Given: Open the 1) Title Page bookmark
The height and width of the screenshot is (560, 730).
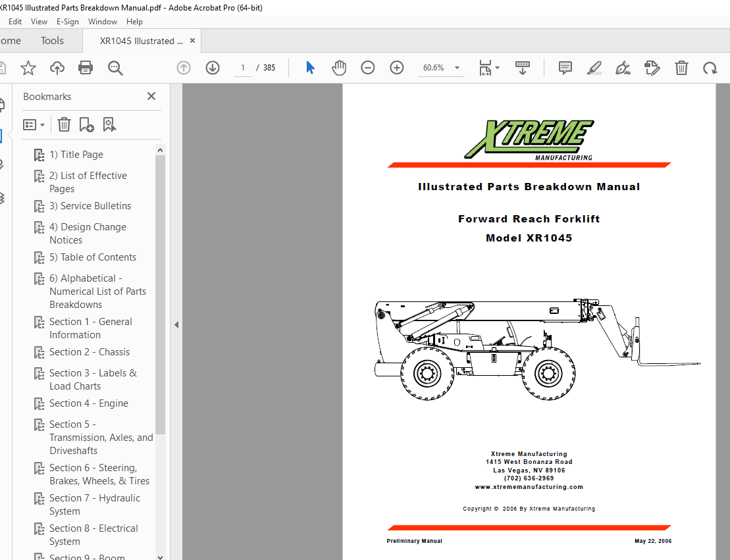Looking at the screenshot, I should [76, 155].
